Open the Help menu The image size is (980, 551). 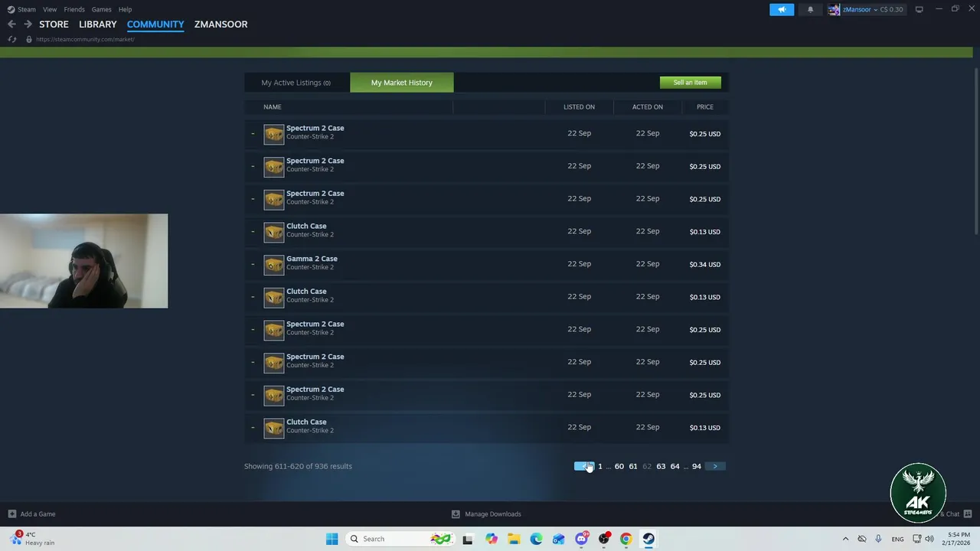click(125, 9)
